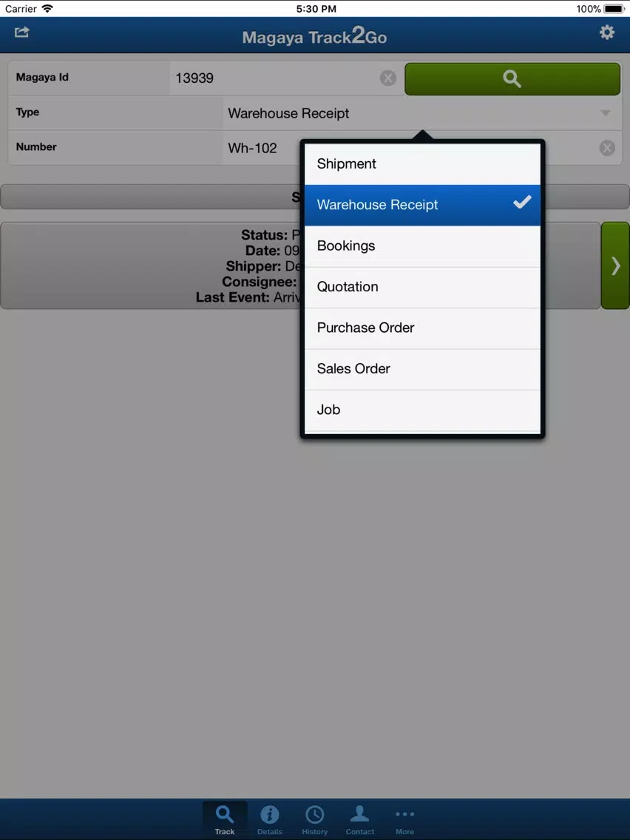This screenshot has height=840, width=630.
Task: Tap the Number label
Action: pyautogui.click(x=36, y=147)
